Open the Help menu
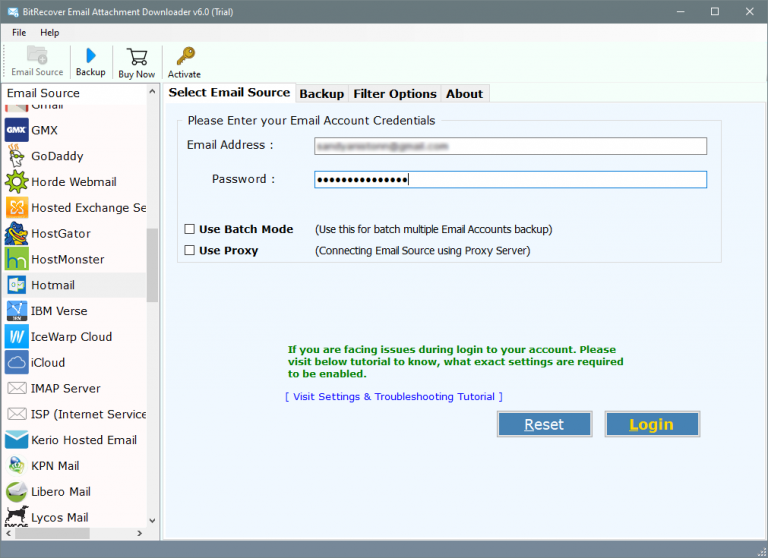This screenshot has height=558, width=768. 50,33
